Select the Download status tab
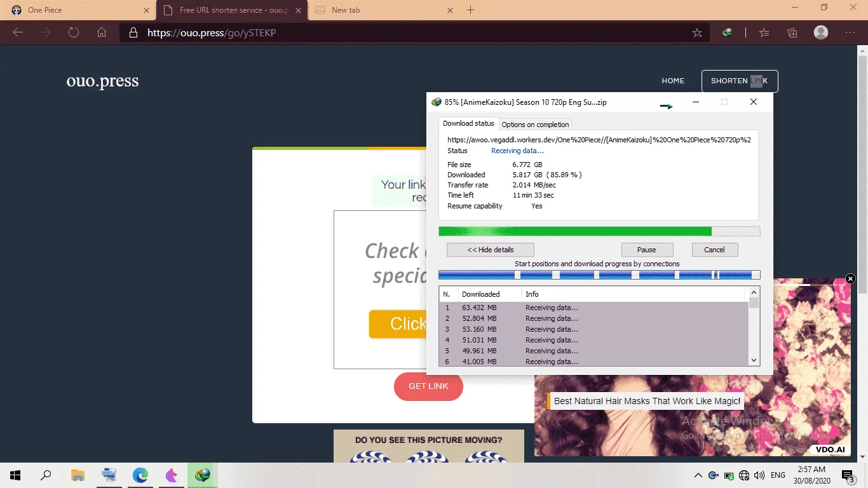 tap(468, 123)
